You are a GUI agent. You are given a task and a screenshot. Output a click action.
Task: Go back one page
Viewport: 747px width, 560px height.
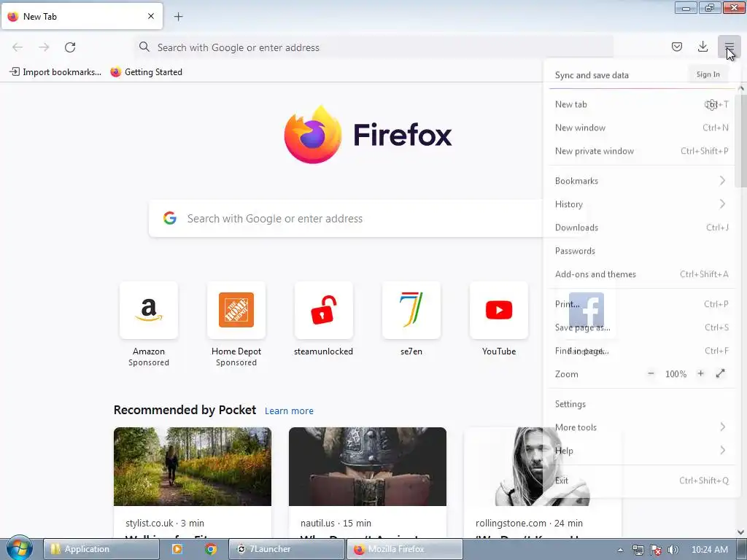point(18,47)
